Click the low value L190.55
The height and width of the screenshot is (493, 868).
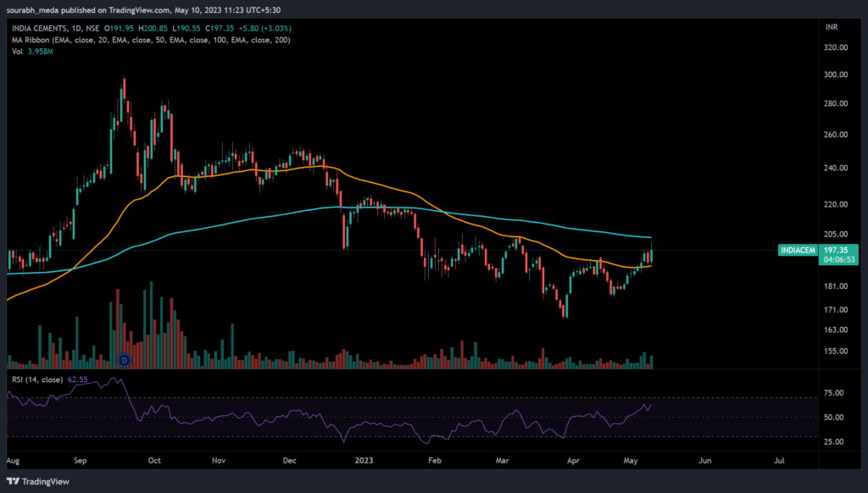(186, 28)
